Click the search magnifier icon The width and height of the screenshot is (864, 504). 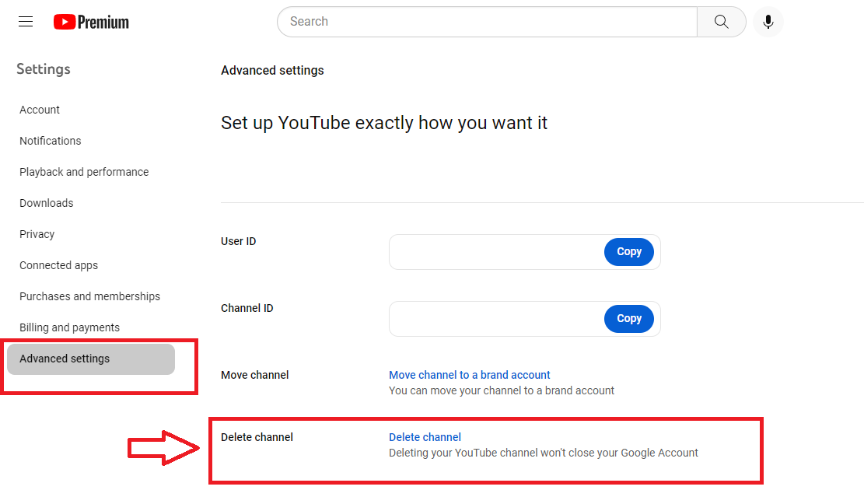coord(720,21)
